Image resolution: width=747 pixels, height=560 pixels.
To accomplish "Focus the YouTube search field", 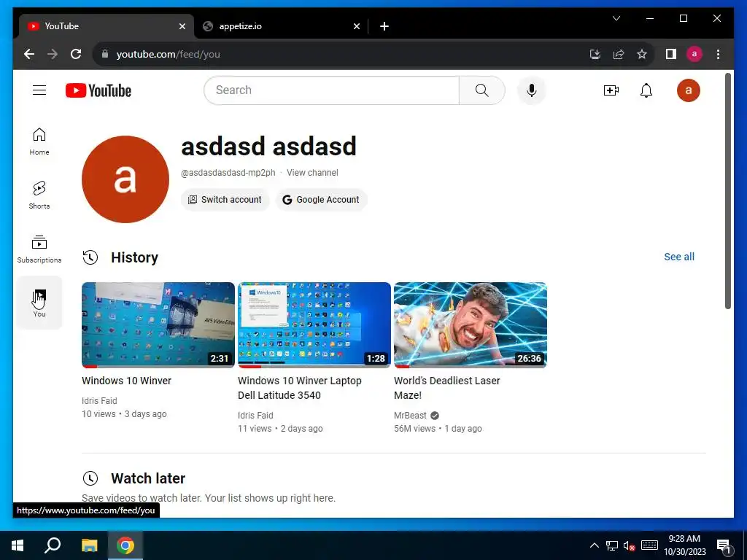I will 332,90.
